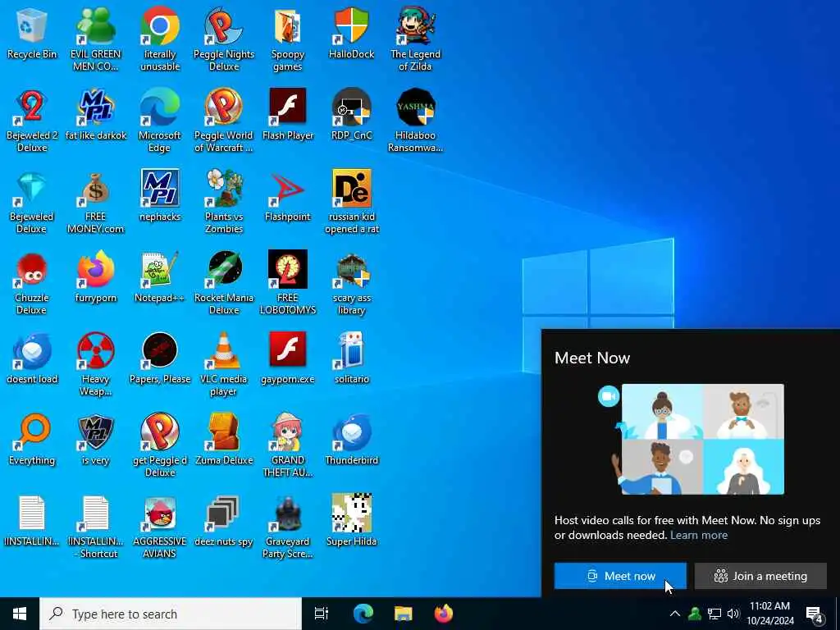Open the 'literally unusable' Chrome shortcut
Viewport: 840px width, 630px height.
(160, 39)
